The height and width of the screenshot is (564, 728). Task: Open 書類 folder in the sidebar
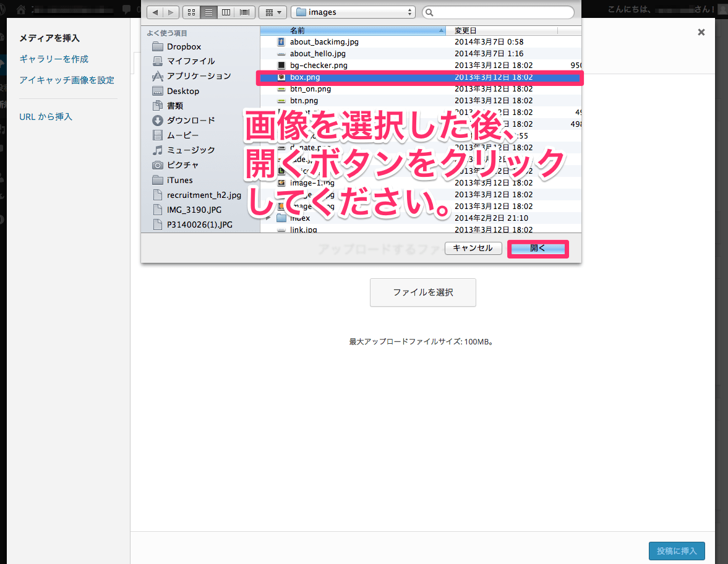coord(174,106)
